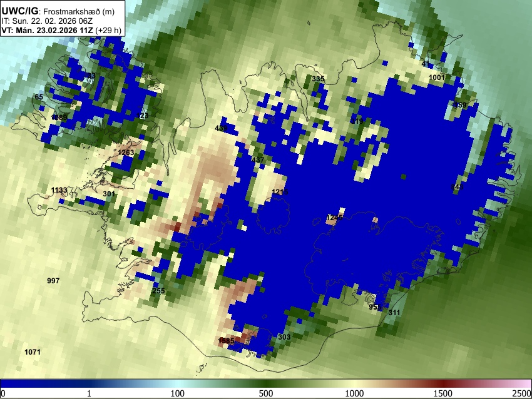Click the 1001 map value
Viewport: 532px width, 399px height.
pos(437,78)
